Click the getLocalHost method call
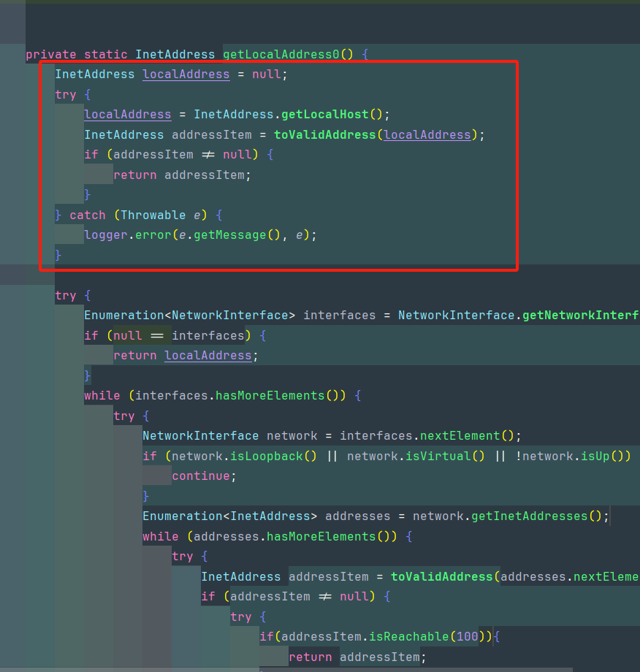 [x=325, y=115]
